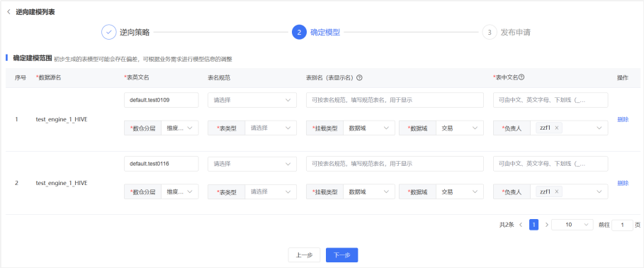Click 数据源名 column header

click(x=48, y=78)
